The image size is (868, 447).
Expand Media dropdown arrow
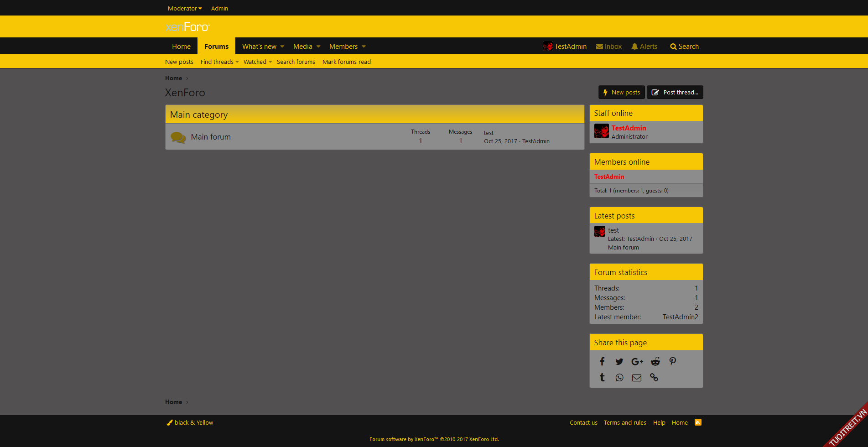pos(318,47)
